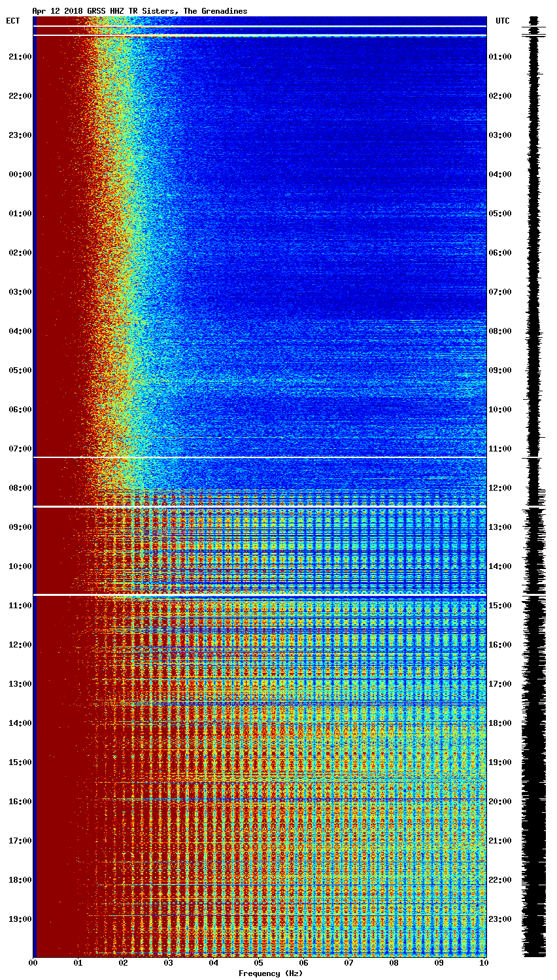Click the 11:00 UTC time tick label
557x980 pixels.
500,449
